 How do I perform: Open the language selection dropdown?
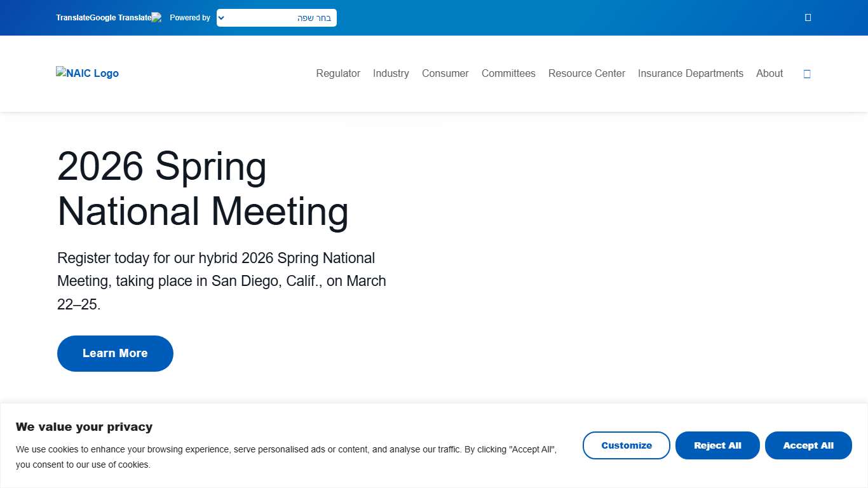click(276, 18)
